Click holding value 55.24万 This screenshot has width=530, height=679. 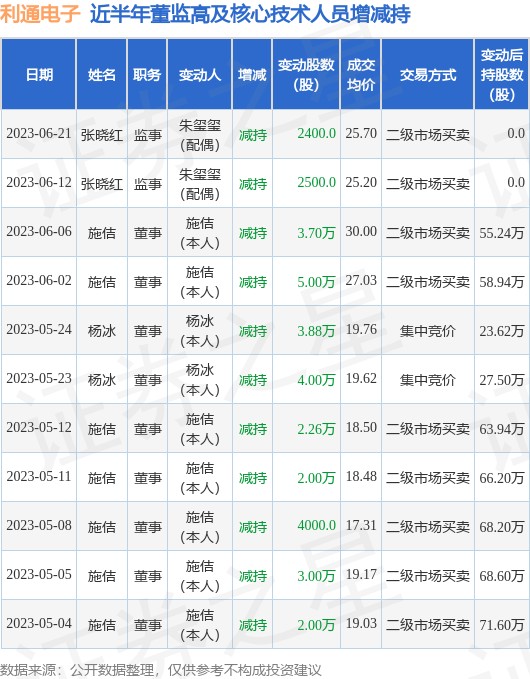coord(502,233)
